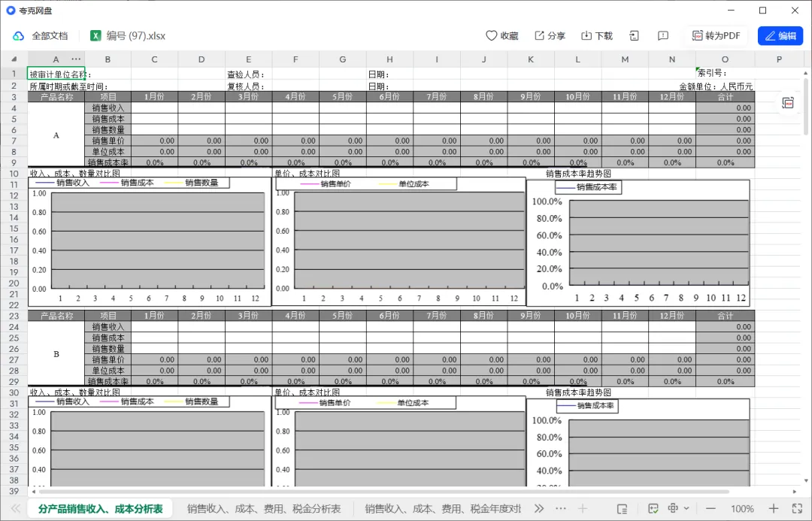Switch to 销售收入、成本、费用、税金年度对比 tab
The height and width of the screenshot is (521, 812).
[443, 508]
